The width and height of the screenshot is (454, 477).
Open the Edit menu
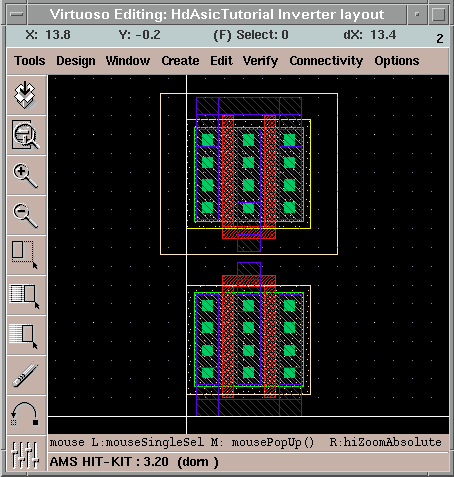click(221, 61)
